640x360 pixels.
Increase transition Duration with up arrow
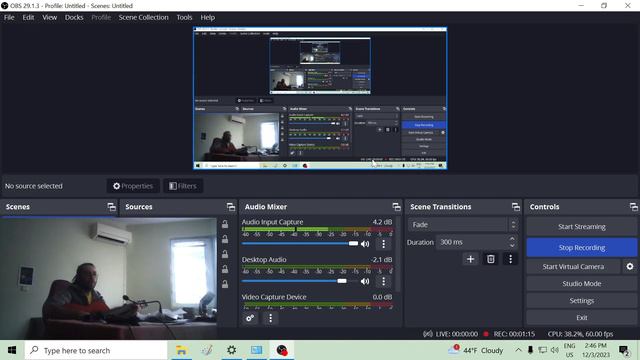512,238
